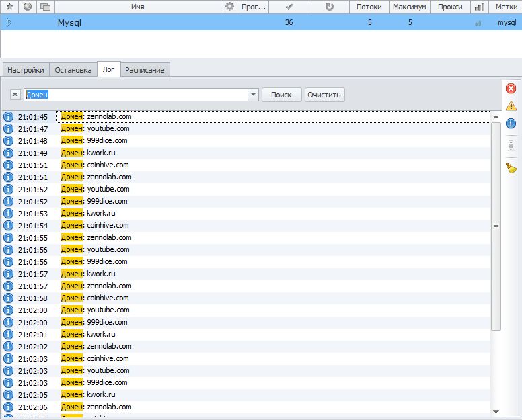Click the Прокси column header
522x420 pixels.
point(450,7)
